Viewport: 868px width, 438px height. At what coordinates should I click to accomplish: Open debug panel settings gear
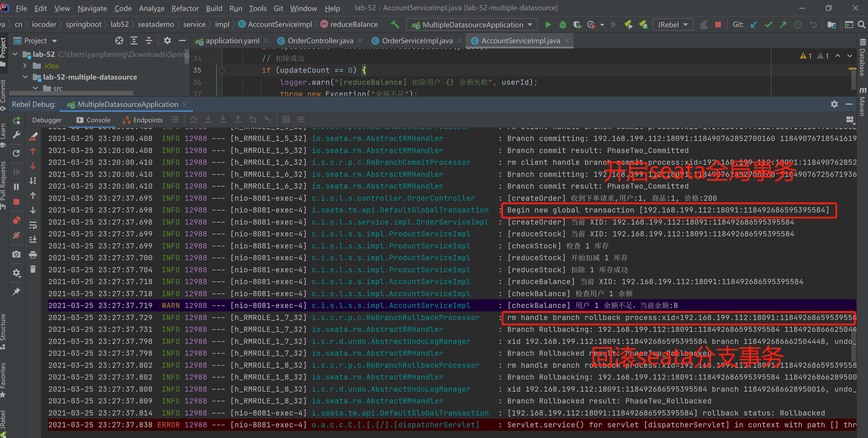coord(834,104)
